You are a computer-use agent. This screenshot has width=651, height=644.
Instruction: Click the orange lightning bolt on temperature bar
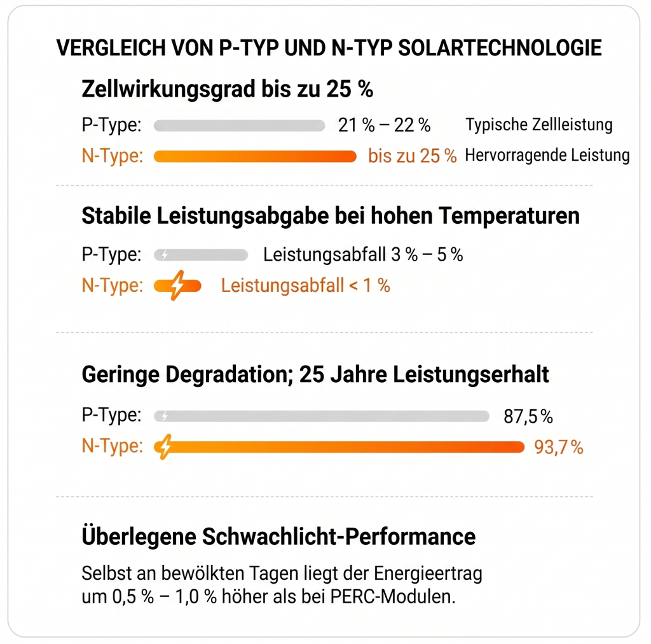178,285
